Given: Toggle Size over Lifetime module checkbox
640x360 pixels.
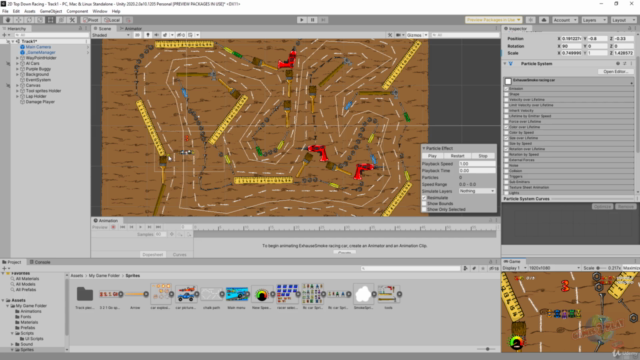Looking at the screenshot, I should coord(507,138).
